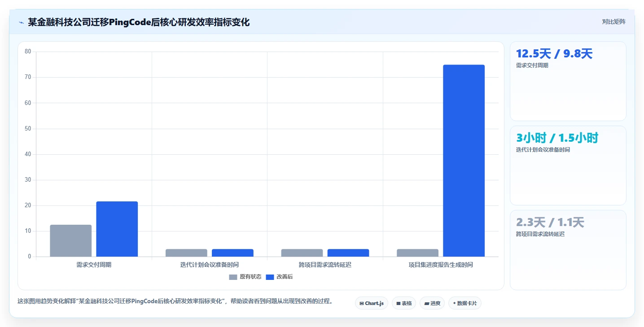The height and width of the screenshot is (327, 644).
Task: Click the gray 迭代计划会议准备时间 bar
Action: coord(187,253)
